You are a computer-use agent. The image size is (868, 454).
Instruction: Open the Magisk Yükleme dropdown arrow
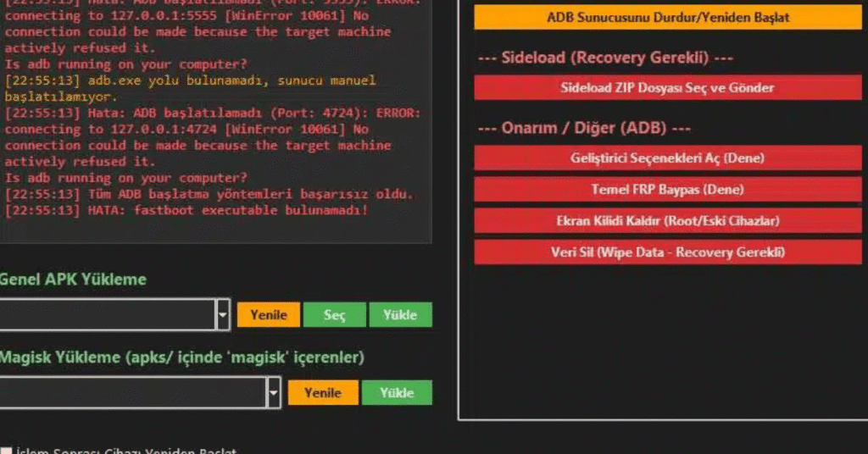click(x=274, y=393)
